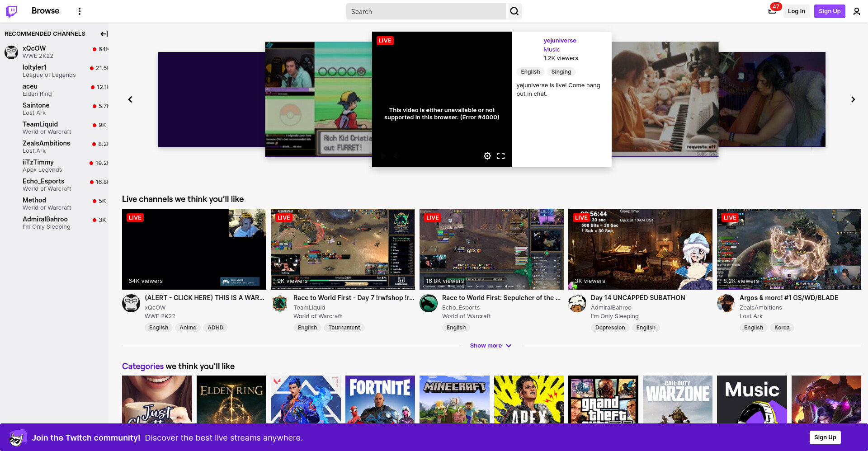
Task: Open the Call of Duty Warzone cover
Action: (x=678, y=399)
